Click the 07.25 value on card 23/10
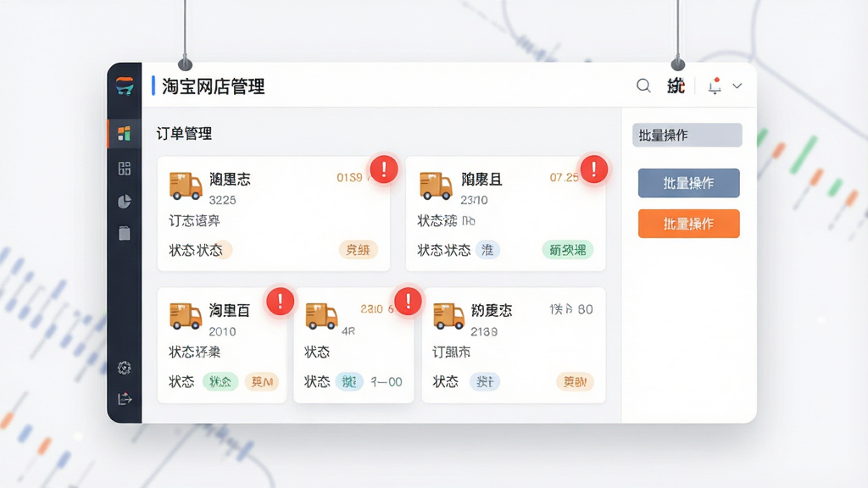Viewport: 868px width, 488px height. click(x=564, y=178)
